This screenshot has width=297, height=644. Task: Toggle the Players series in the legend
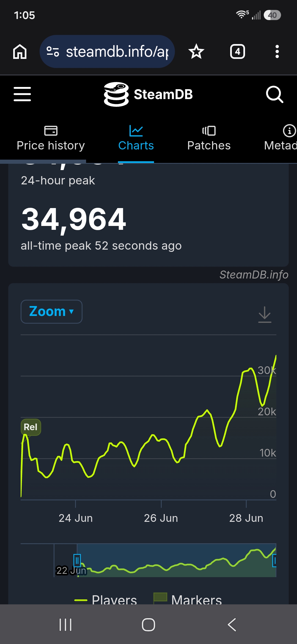tap(106, 599)
